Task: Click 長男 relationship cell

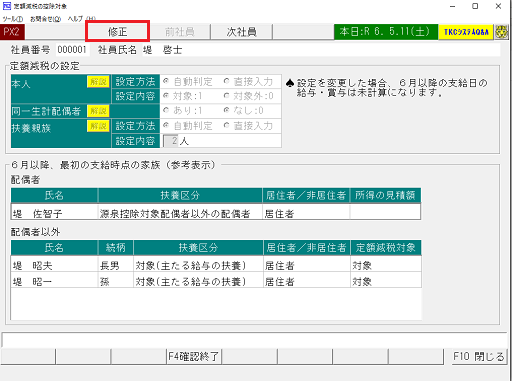Action: [x=115, y=265]
